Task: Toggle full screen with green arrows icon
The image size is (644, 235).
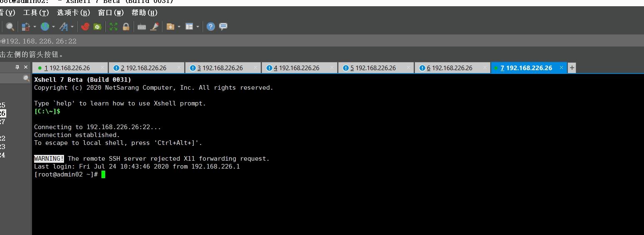Action: (x=114, y=27)
